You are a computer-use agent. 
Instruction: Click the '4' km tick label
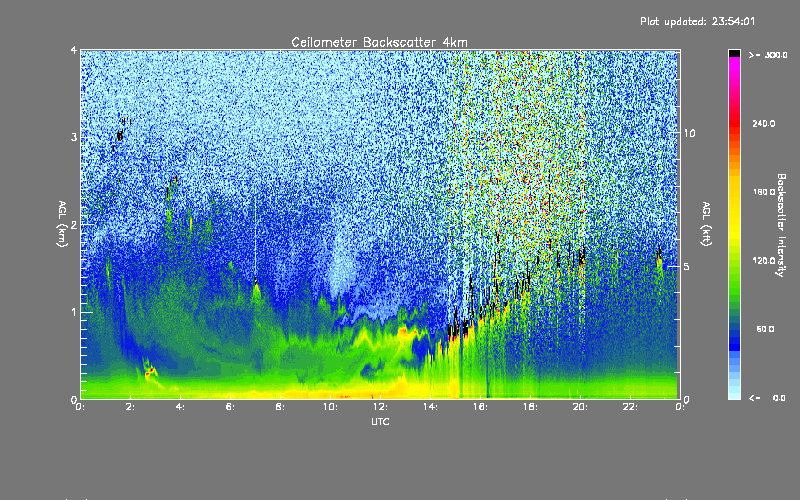coord(74,50)
